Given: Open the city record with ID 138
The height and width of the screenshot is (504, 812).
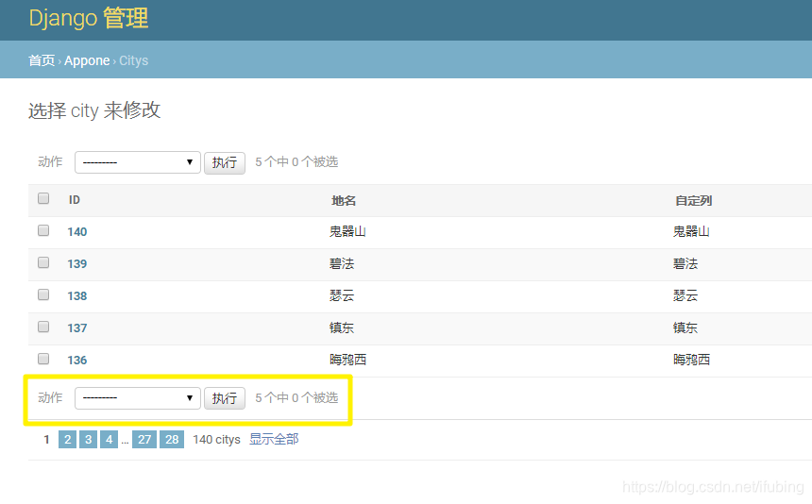Looking at the screenshot, I should click(x=77, y=296).
